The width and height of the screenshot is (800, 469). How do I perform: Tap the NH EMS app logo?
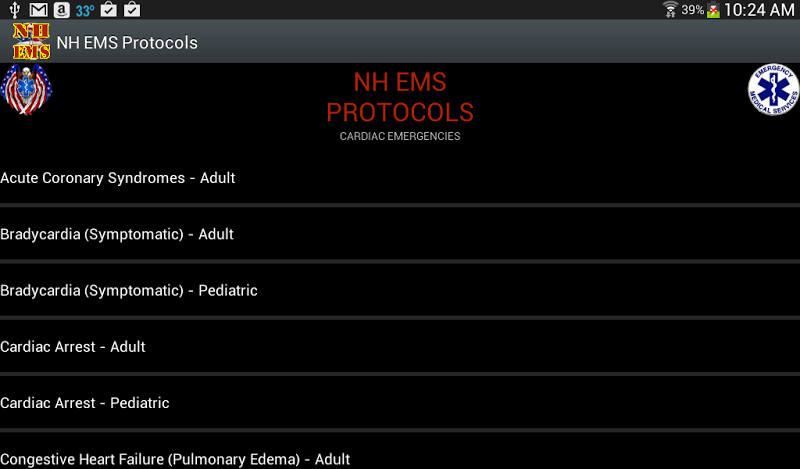pyautogui.click(x=30, y=42)
